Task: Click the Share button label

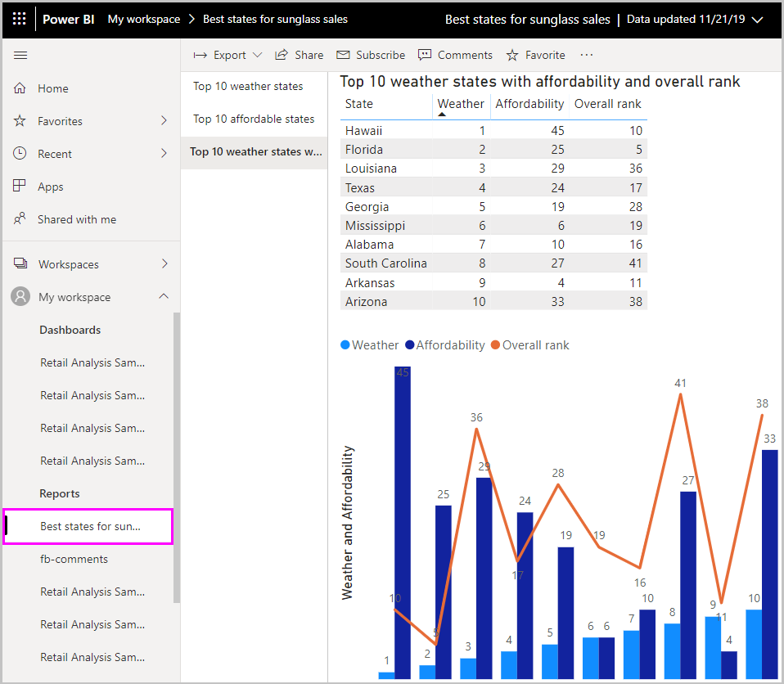Action: (309, 55)
